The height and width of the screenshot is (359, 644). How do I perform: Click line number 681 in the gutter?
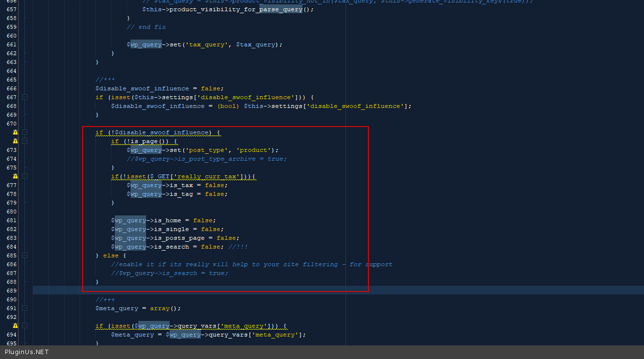(x=11, y=220)
